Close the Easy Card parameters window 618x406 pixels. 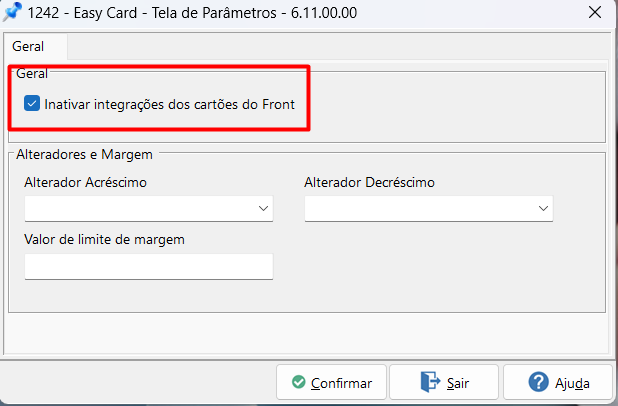(595, 13)
